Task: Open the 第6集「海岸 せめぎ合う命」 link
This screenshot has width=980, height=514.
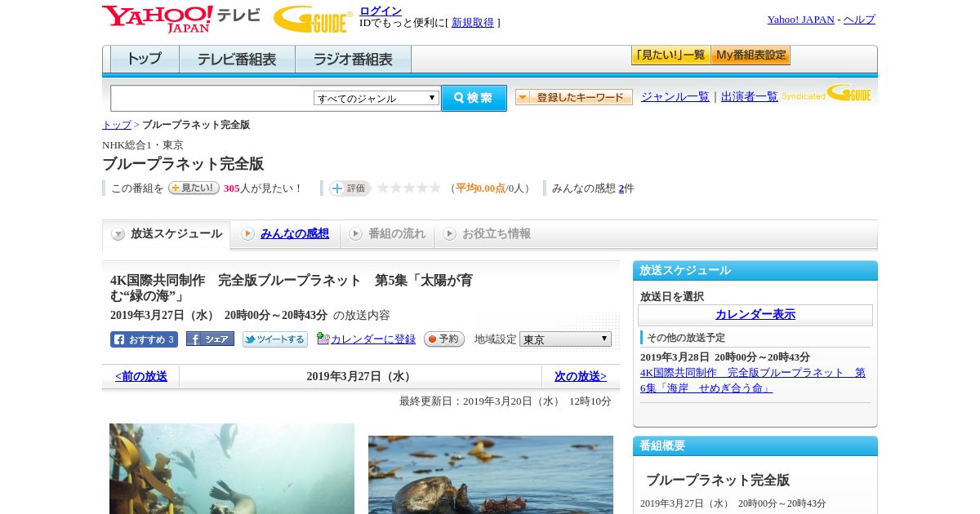Action: point(753,380)
